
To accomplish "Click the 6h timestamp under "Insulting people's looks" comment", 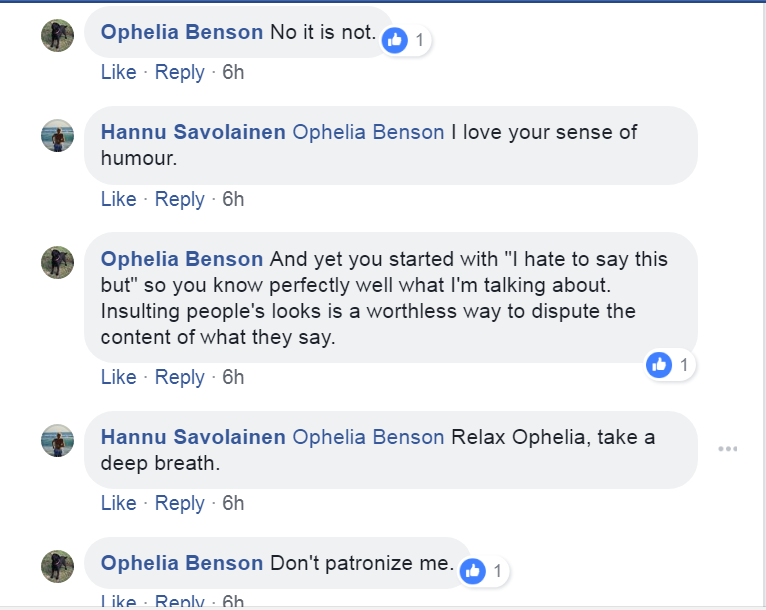I will (x=233, y=377).
